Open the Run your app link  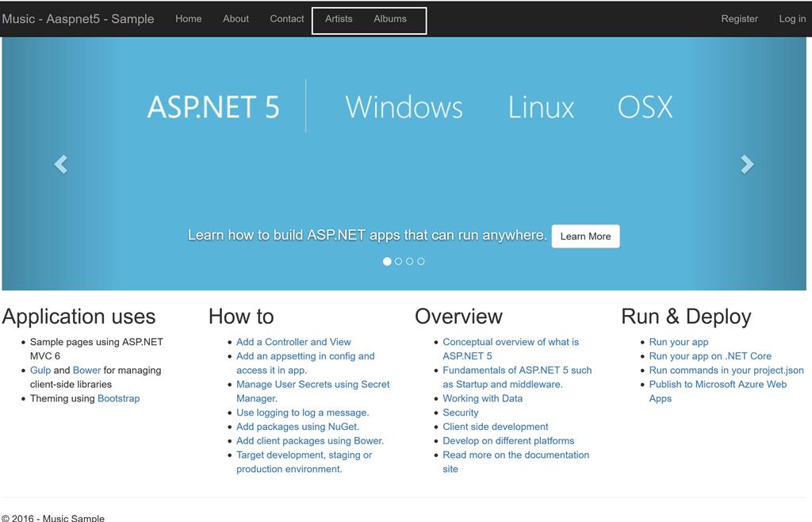(x=679, y=342)
